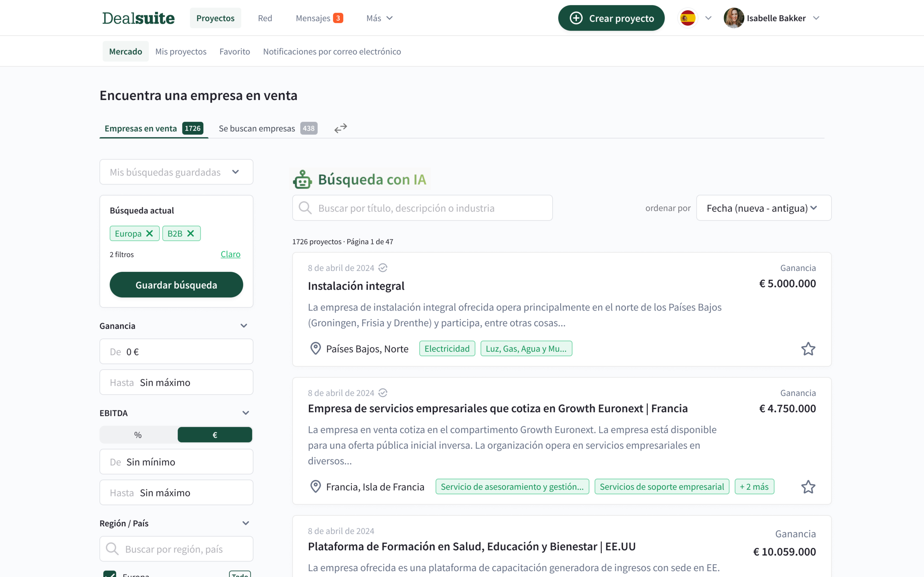The height and width of the screenshot is (577, 924).
Task: Click the unread Mensajes badge showing 3
Action: 338,18
